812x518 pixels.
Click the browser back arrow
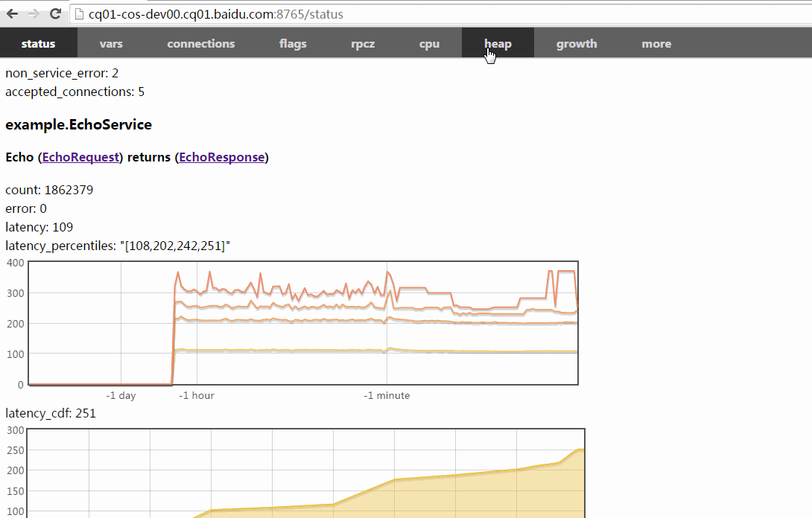coord(12,13)
